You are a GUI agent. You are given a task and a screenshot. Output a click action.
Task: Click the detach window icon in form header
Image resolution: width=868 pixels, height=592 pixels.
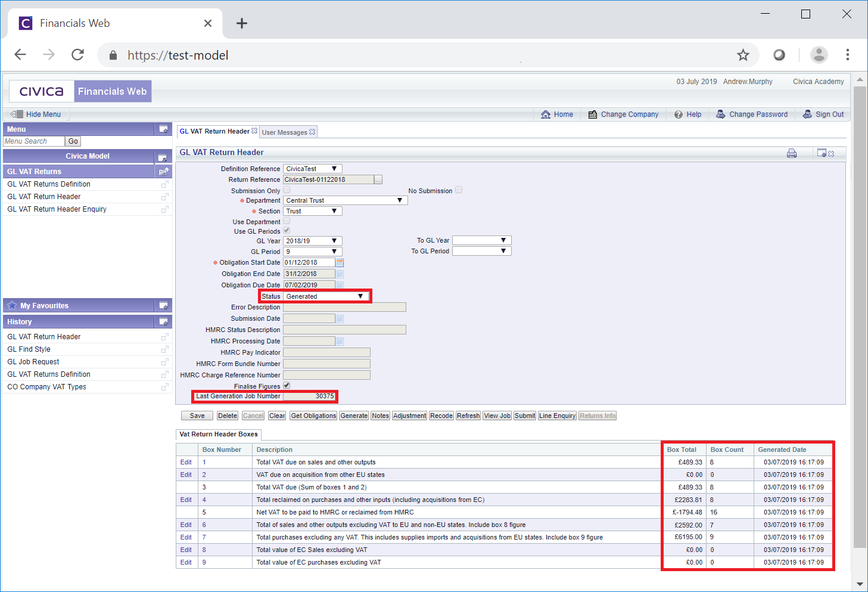(822, 153)
